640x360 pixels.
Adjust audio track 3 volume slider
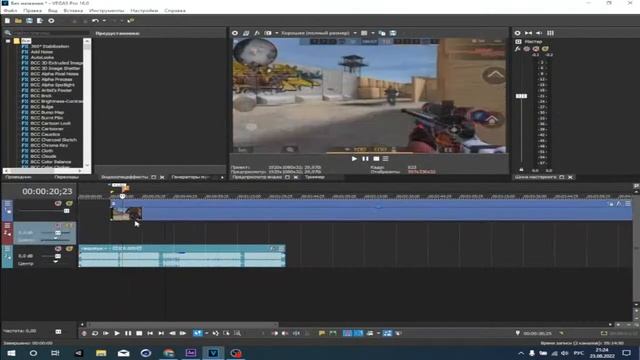[x=58, y=256]
